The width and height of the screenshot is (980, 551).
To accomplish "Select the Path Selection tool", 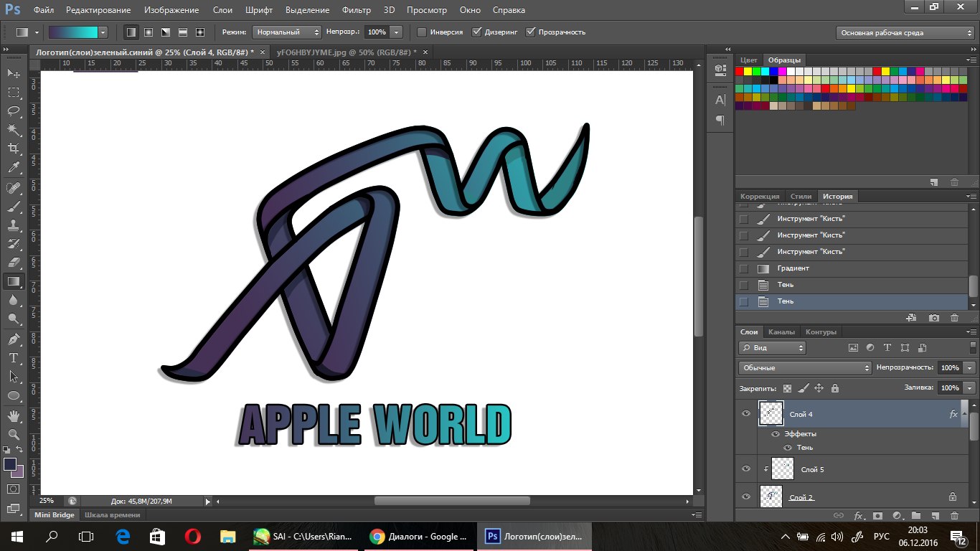I will pyautogui.click(x=14, y=377).
